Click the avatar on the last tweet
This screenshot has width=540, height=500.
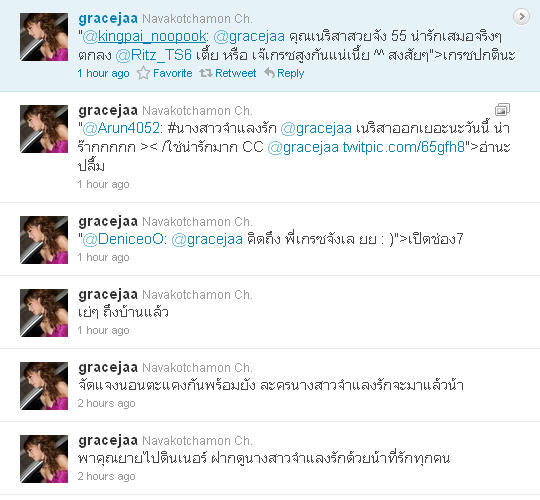pyautogui.click(x=44, y=459)
